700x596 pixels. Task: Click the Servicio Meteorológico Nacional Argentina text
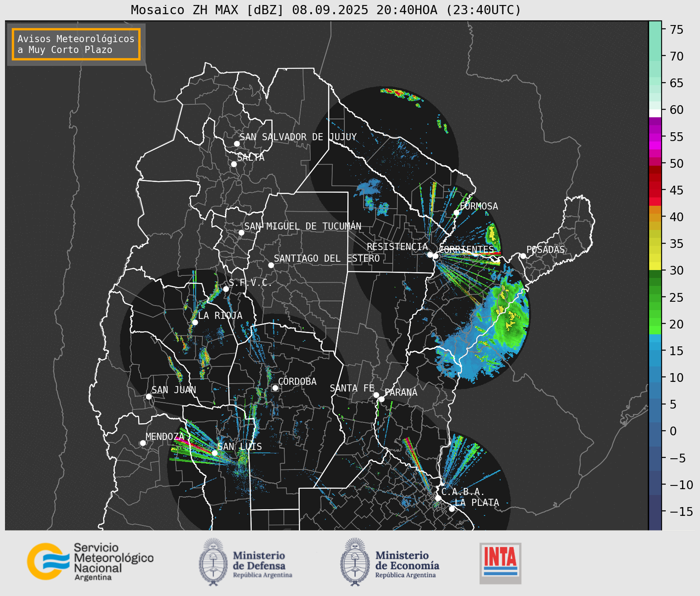(114, 562)
